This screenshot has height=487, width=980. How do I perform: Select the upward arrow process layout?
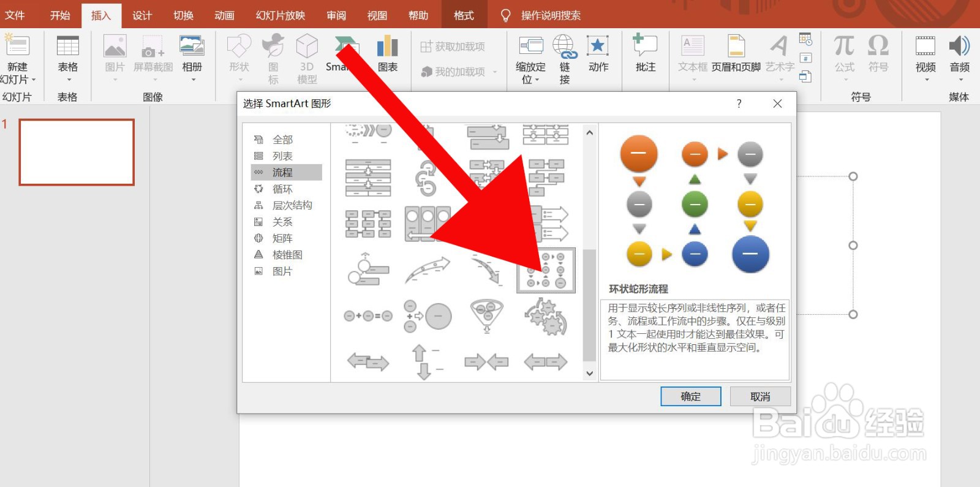[x=428, y=270]
